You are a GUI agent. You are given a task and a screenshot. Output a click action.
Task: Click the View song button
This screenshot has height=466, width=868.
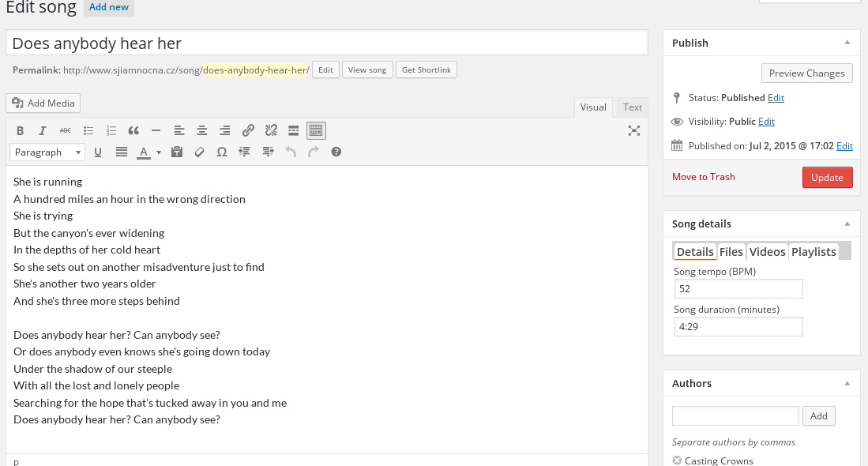coord(367,70)
